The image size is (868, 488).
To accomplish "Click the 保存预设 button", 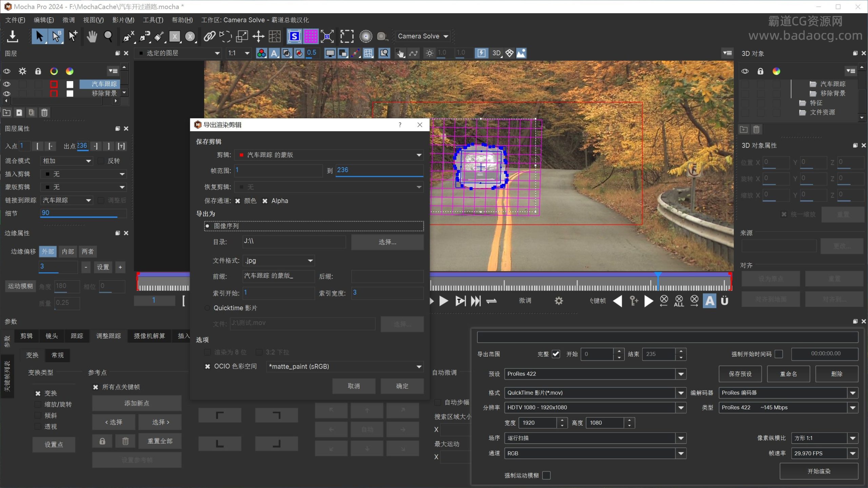I will pyautogui.click(x=740, y=374).
